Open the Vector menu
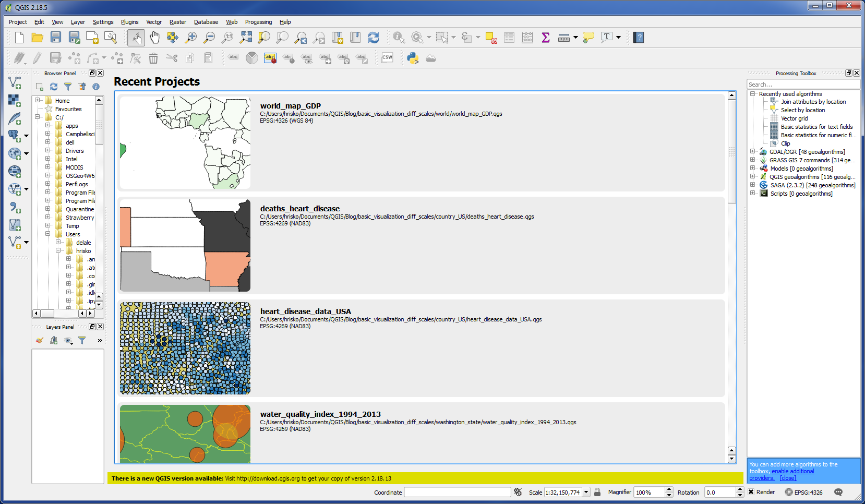Image resolution: width=865 pixels, height=504 pixels. tap(154, 22)
